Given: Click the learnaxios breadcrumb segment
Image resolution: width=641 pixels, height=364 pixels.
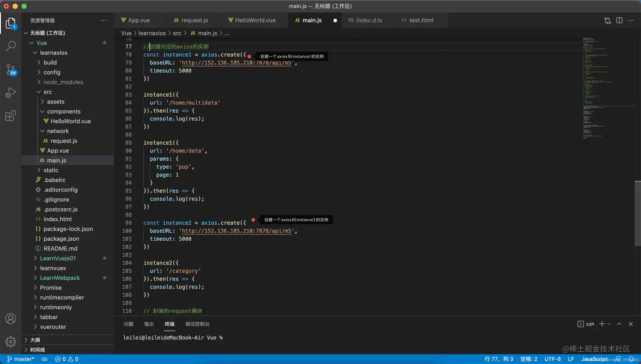Looking at the screenshot, I should [152, 33].
